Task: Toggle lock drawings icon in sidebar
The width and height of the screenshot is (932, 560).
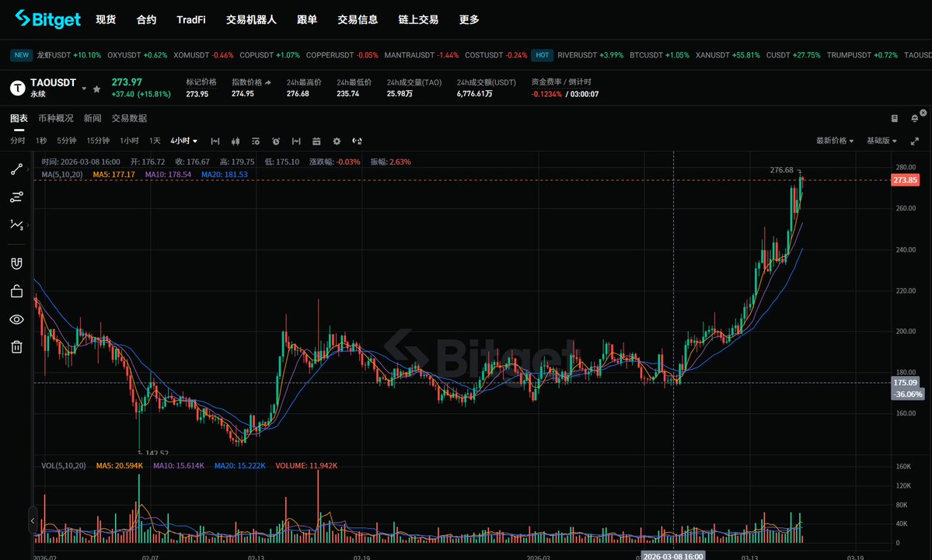Action: coord(16,291)
